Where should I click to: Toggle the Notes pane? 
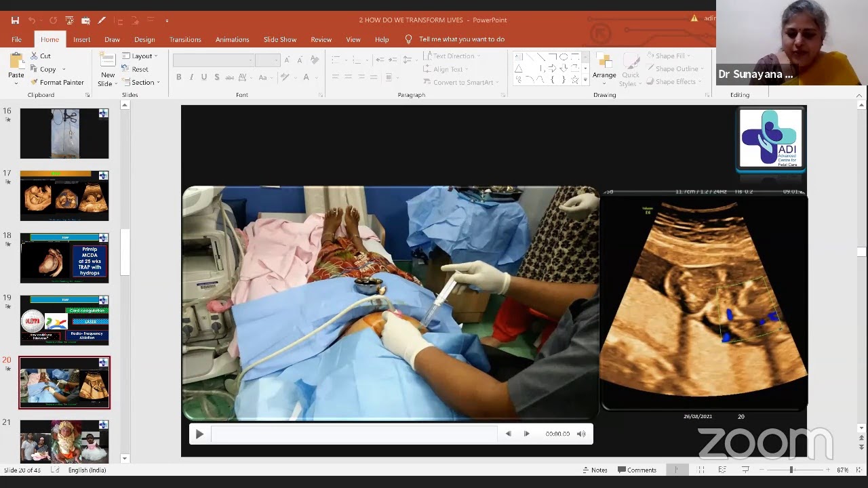pyautogui.click(x=595, y=470)
